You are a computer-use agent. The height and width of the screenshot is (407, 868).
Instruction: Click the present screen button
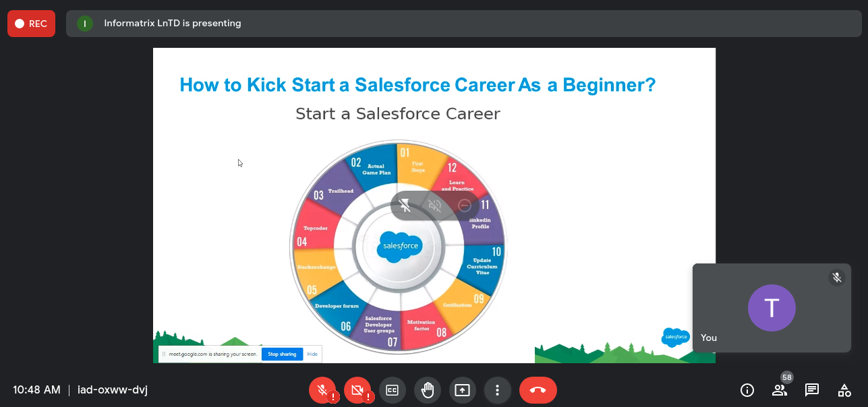coord(462,389)
